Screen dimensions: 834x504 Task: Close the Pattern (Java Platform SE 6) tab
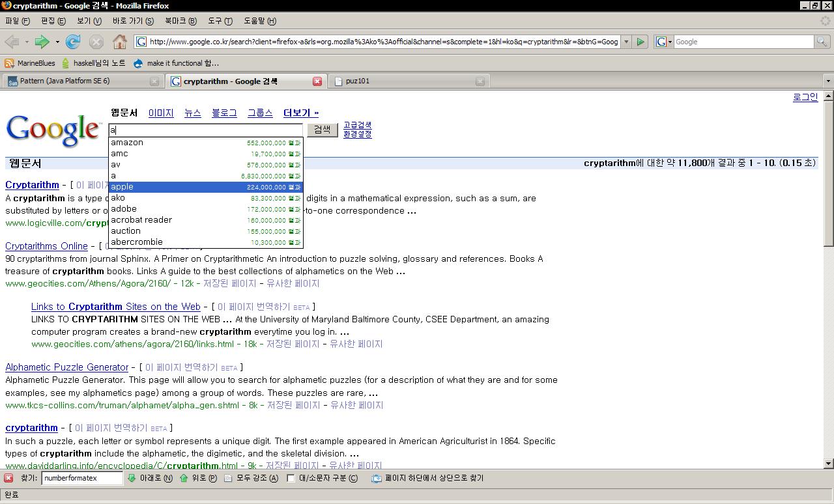pos(154,81)
